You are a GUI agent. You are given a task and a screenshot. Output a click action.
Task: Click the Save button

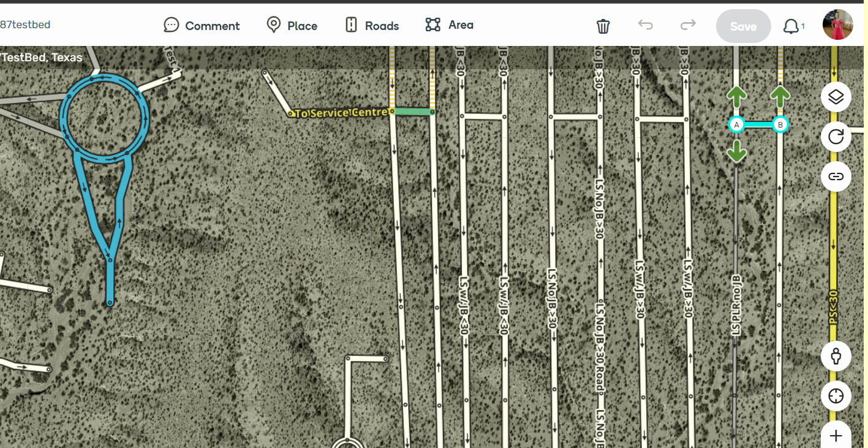coord(743,26)
